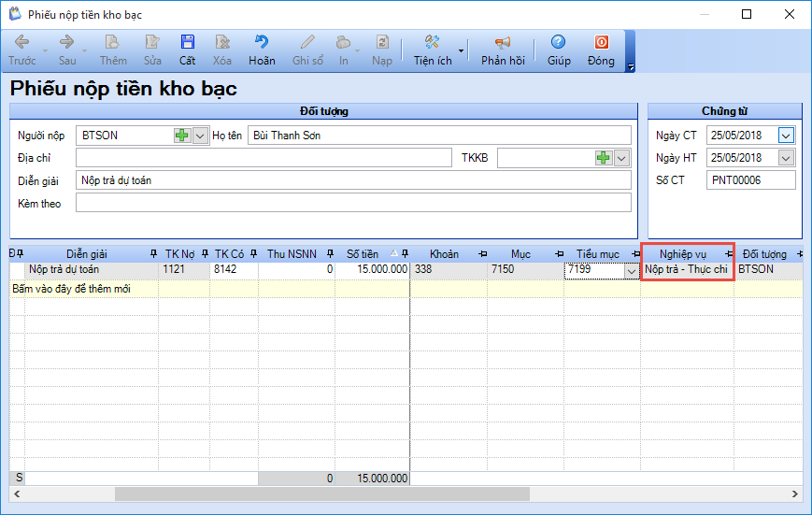Click the Thêm toolbar icon
812x515 pixels.
coord(113,50)
